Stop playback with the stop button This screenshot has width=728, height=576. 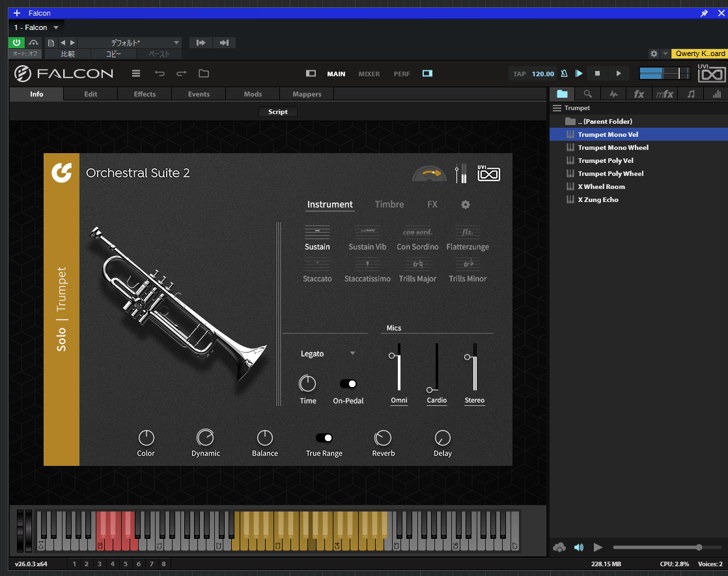pos(598,74)
